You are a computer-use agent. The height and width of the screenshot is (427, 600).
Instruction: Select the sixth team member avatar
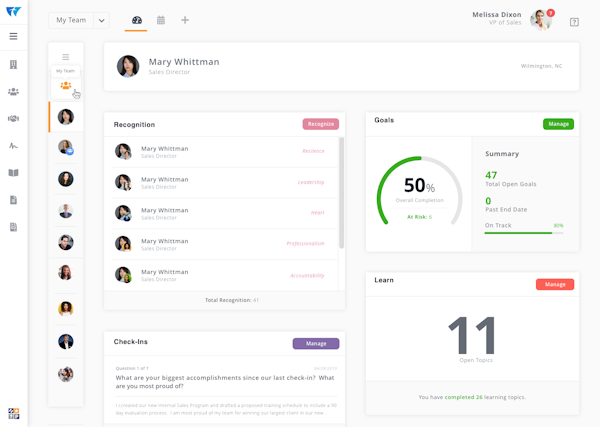pyautogui.click(x=66, y=273)
